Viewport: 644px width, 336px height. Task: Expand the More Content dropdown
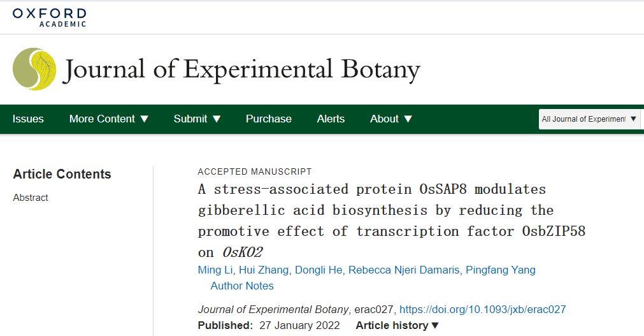tap(109, 119)
